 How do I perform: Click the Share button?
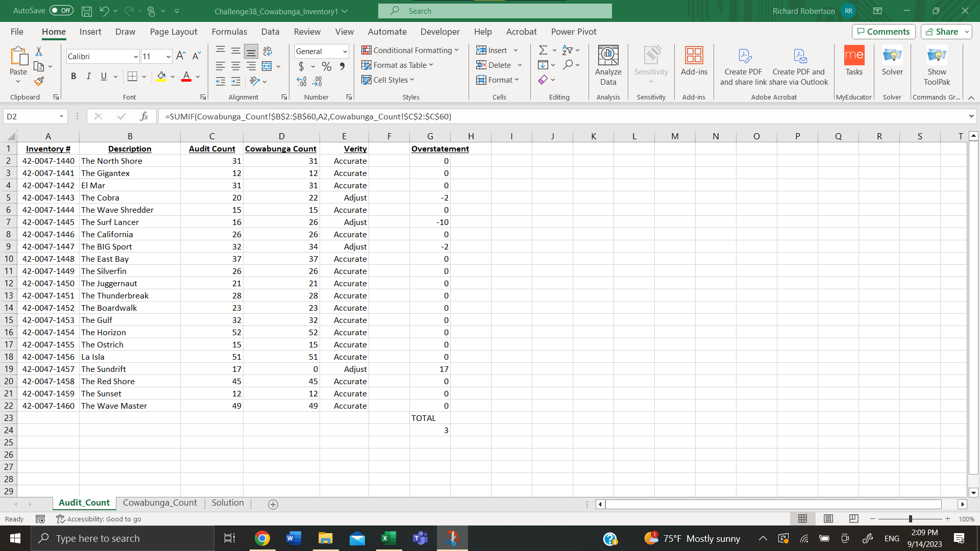click(x=942, y=32)
